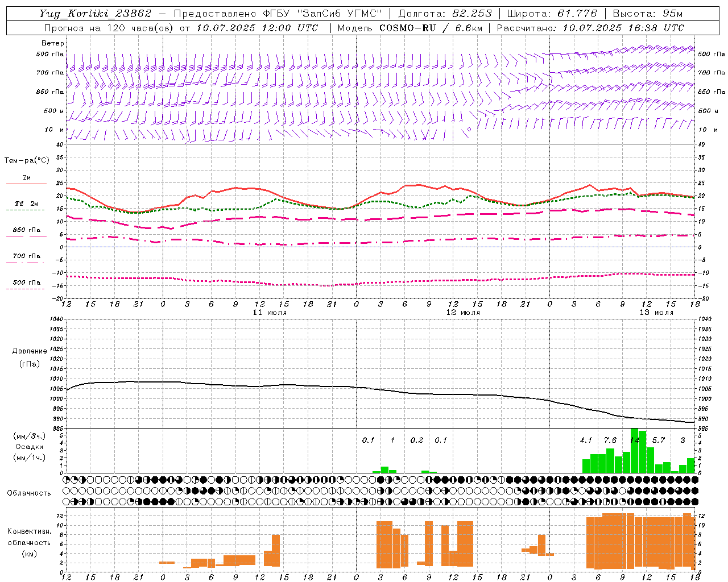This screenshot has height=582, width=728.
Task: Click the blue zero-degree temperature line
Action: [x=380, y=247]
